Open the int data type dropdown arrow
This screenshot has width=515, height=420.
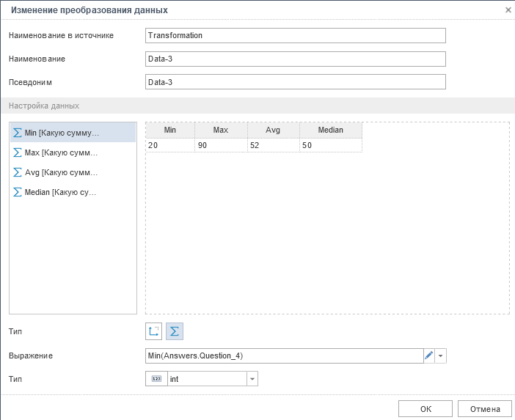pos(252,379)
